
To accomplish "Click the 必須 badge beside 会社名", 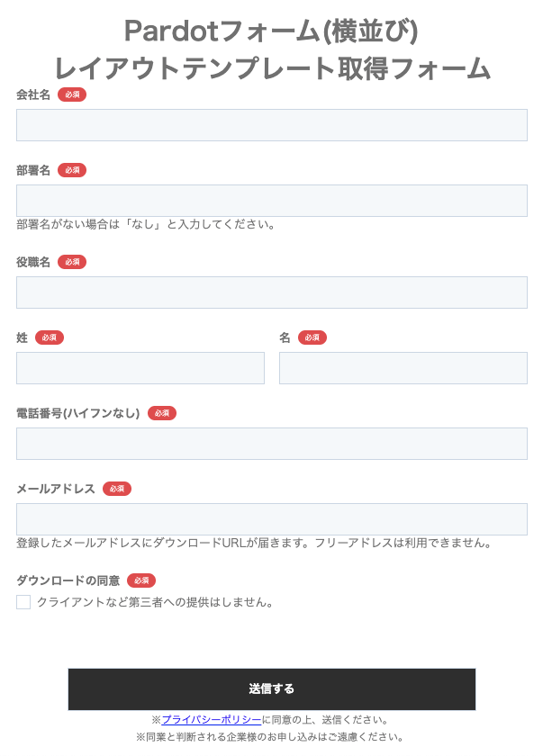I will point(72,94).
